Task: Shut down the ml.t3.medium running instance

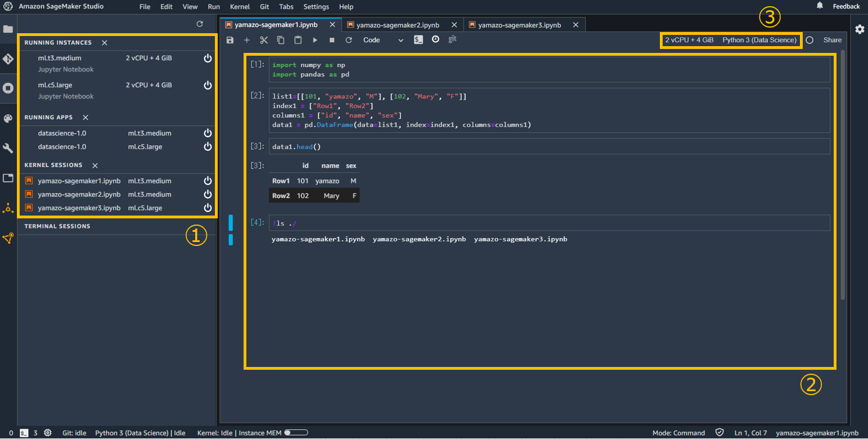Action: (208, 58)
